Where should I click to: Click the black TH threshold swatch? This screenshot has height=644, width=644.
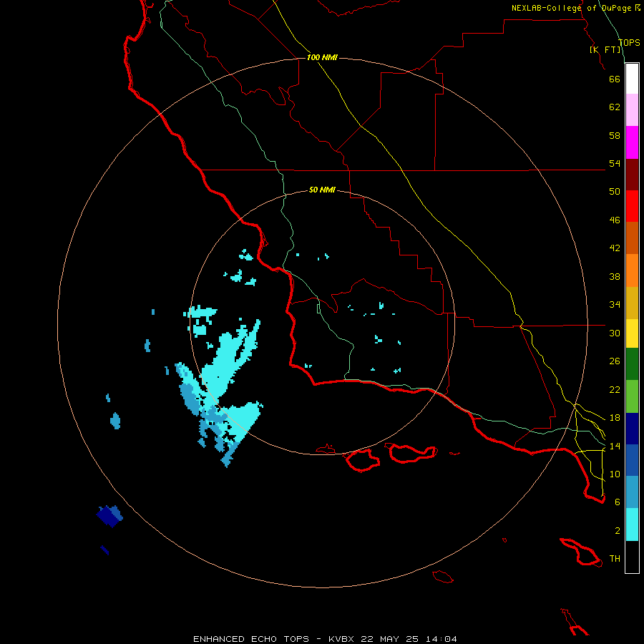coord(632,557)
